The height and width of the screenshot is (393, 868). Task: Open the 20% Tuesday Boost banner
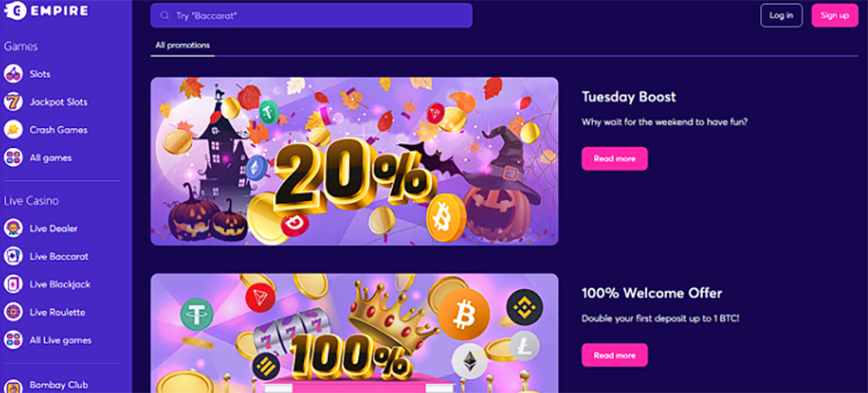pyautogui.click(x=354, y=161)
